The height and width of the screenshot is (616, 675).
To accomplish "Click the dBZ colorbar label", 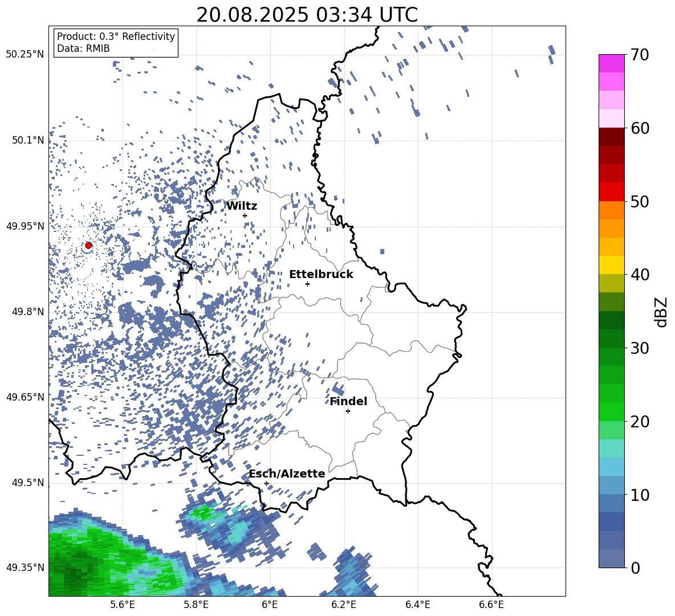I will click(662, 312).
